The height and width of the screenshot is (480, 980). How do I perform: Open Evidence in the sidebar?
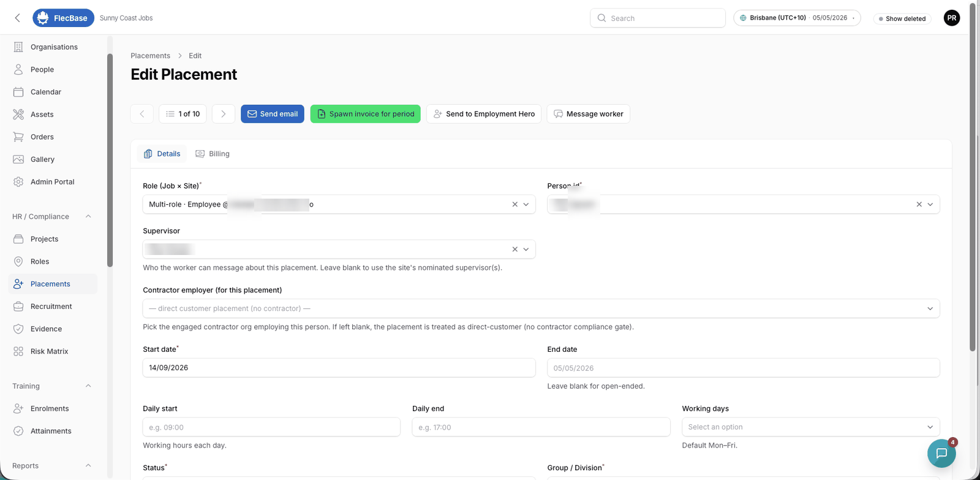point(53,329)
